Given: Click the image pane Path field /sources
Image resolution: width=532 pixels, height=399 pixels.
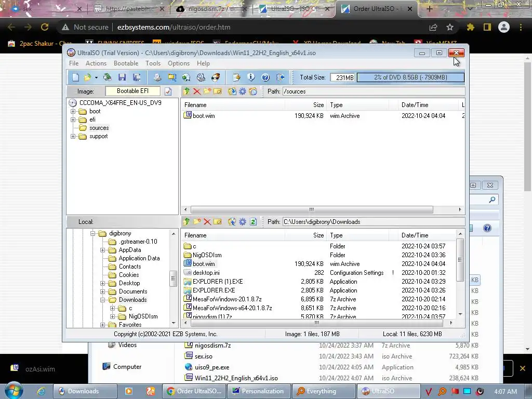Looking at the screenshot, I should 374,91.
